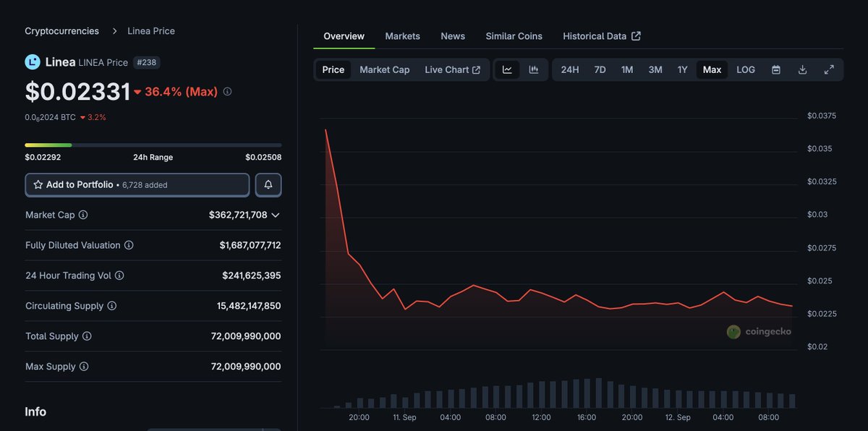Set chart range to 1Y
This screenshot has width=868, height=431.
[x=682, y=69]
